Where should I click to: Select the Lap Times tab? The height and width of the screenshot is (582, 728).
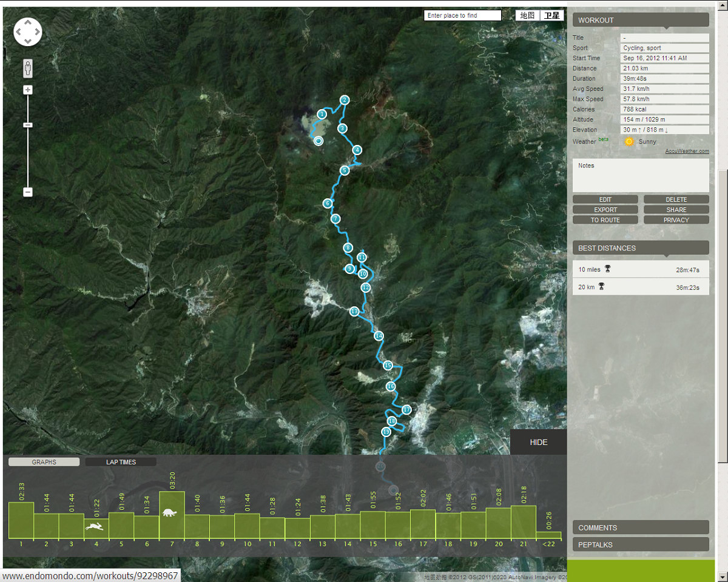click(121, 462)
